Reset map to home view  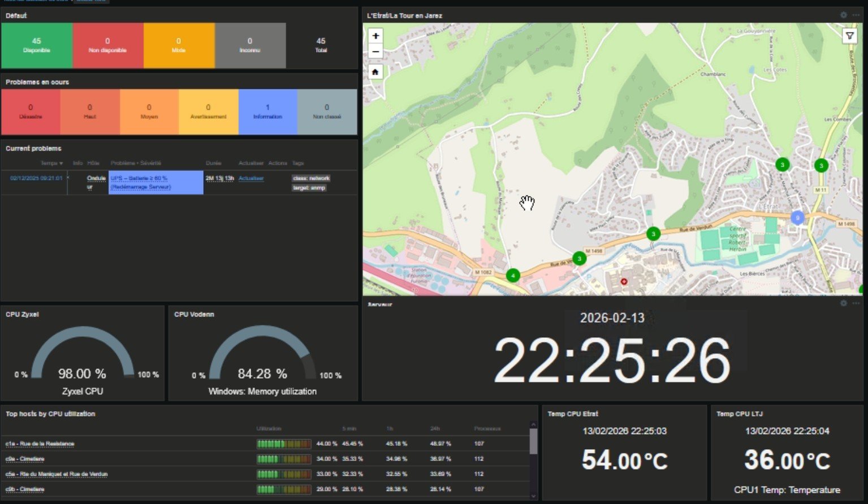pos(375,72)
